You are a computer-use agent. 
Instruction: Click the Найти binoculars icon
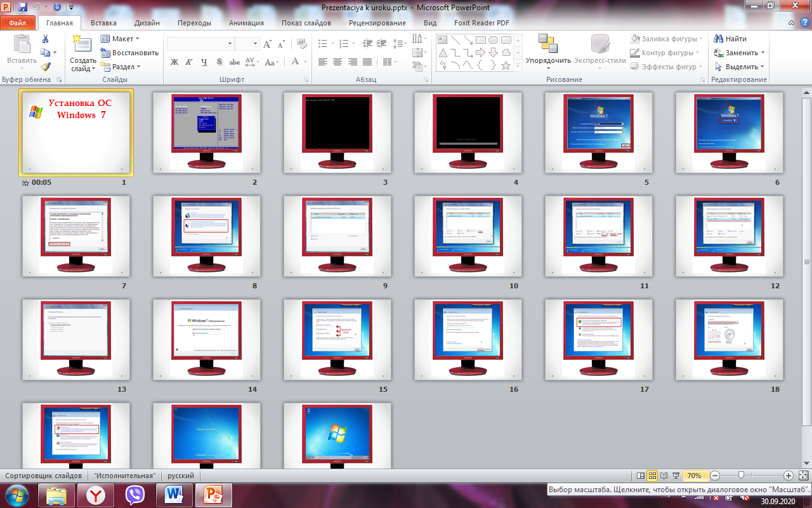click(719, 39)
